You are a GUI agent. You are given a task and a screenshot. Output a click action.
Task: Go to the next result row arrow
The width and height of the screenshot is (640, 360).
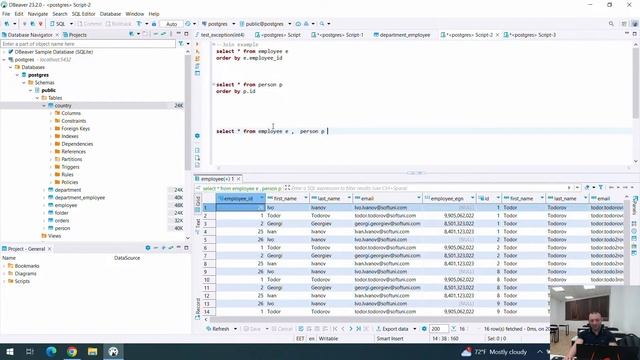tap(350, 329)
